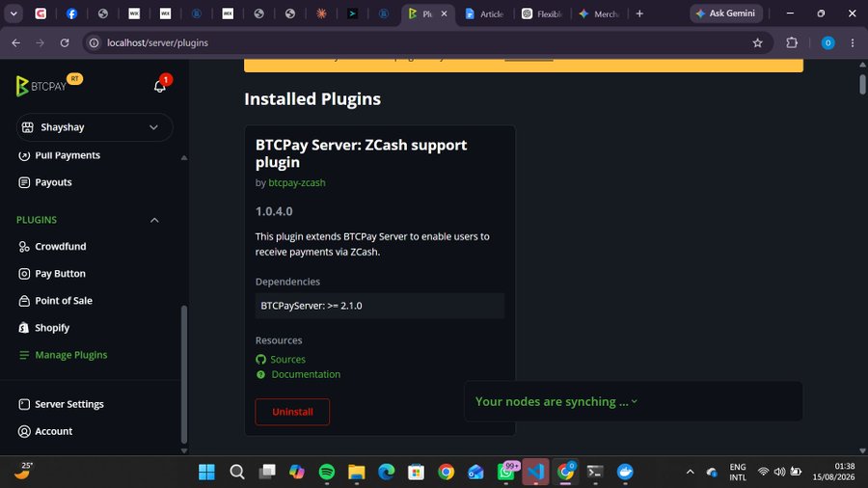
Task: Open the notifications bell with red badge
Action: coord(160,86)
